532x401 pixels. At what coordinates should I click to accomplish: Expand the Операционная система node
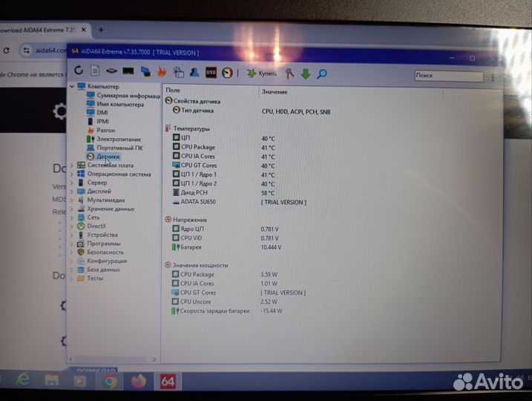(71, 175)
